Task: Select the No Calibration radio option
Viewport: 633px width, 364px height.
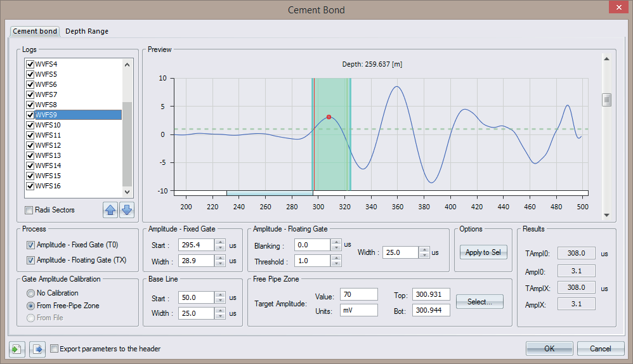Action: (30, 293)
